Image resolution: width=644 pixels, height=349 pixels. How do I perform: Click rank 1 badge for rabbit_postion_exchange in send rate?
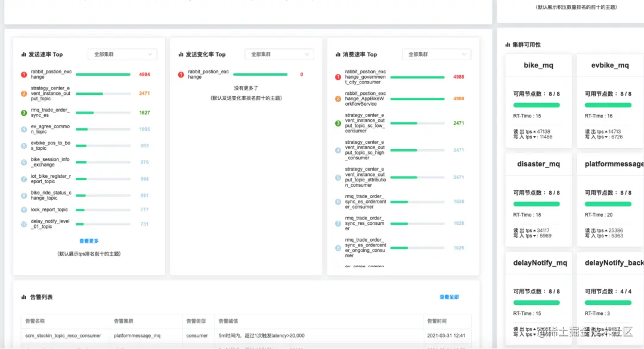pyautogui.click(x=24, y=75)
